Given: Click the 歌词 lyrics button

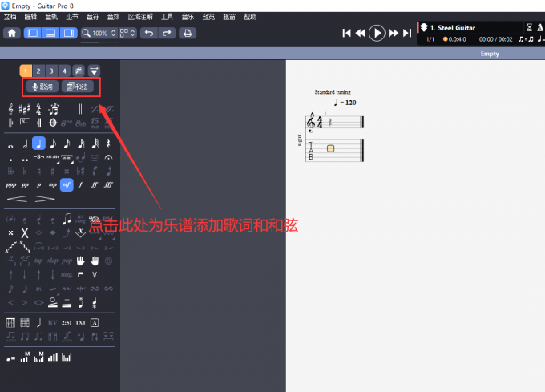Looking at the screenshot, I should click(41, 87).
